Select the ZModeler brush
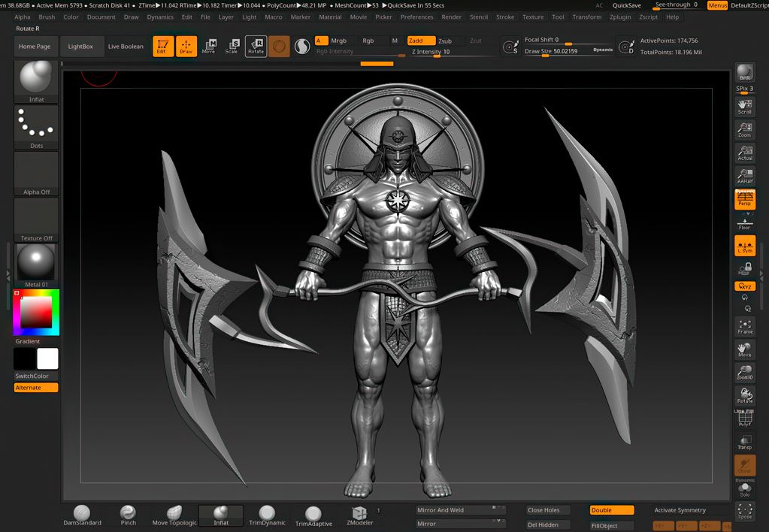 [359, 515]
